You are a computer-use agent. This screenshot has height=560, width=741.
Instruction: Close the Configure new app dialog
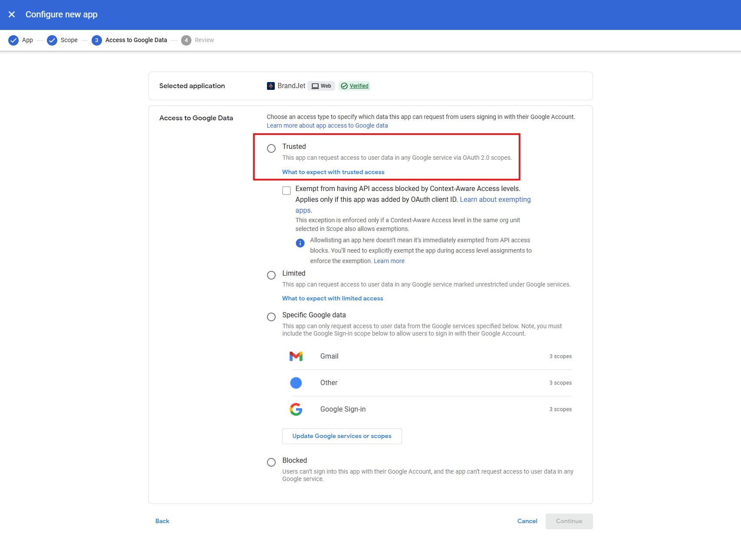[12, 14]
